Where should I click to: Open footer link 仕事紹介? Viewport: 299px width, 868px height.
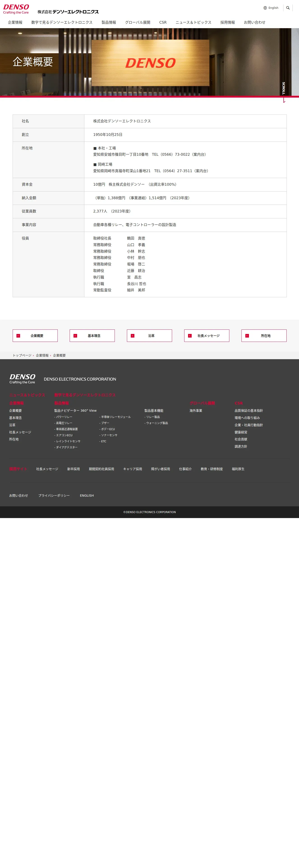pos(185,469)
